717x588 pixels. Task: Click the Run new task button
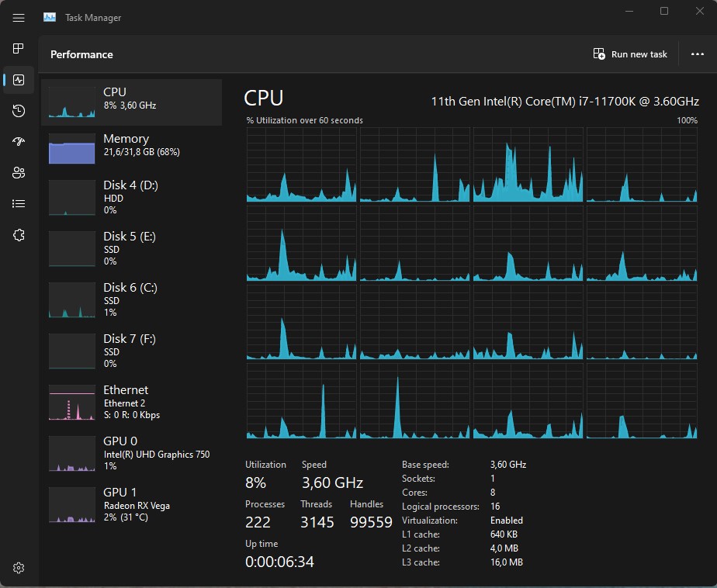pos(630,54)
